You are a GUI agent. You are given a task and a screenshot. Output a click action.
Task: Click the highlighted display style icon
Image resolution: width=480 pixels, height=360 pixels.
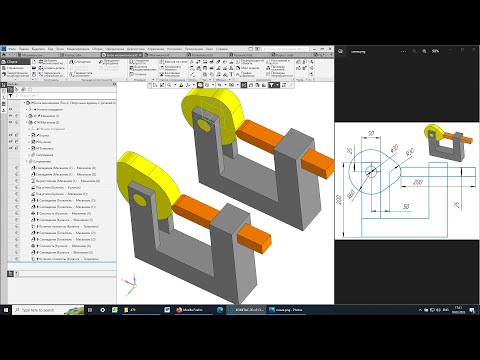(x=200, y=85)
